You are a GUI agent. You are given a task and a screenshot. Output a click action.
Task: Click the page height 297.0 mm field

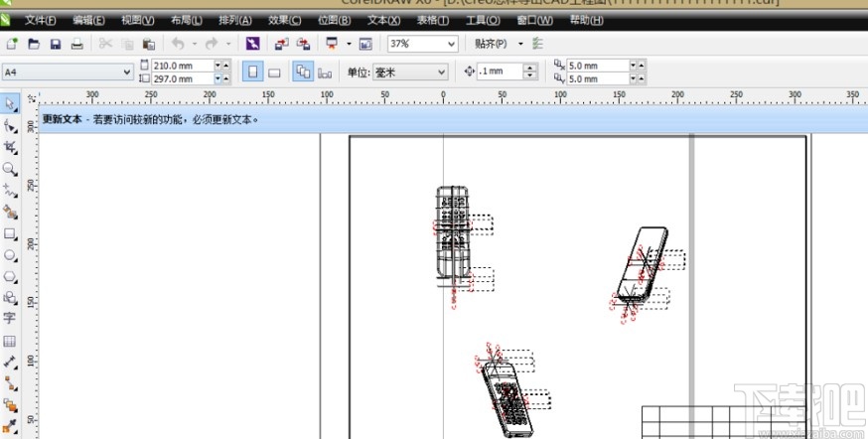point(182,78)
